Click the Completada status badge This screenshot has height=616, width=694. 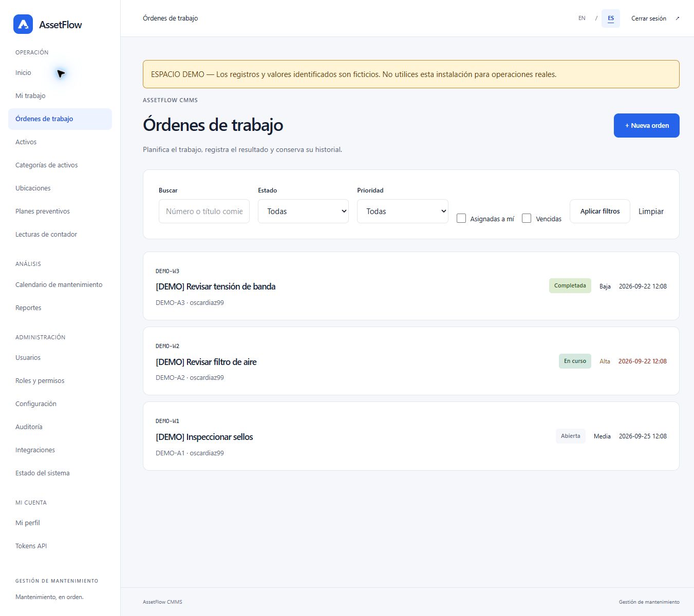click(570, 286)
